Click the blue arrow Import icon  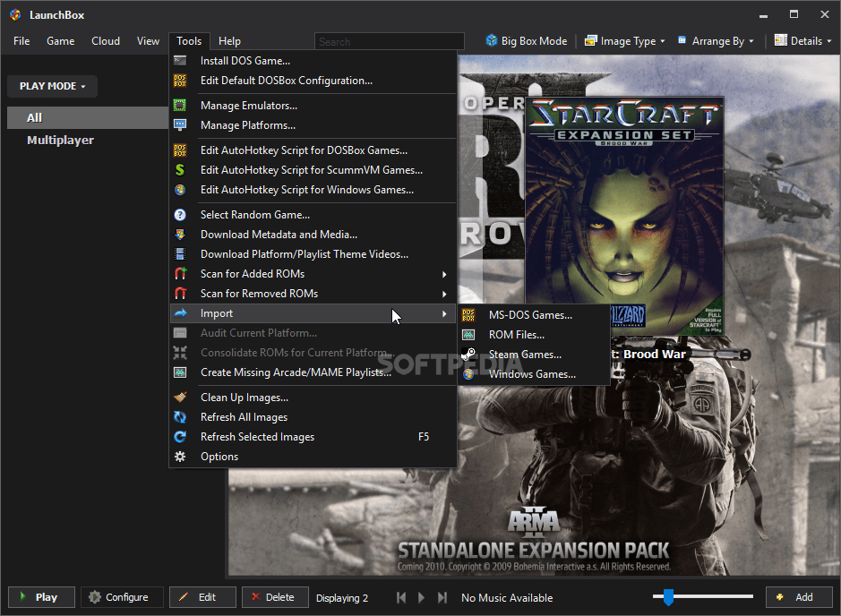coord(180,313)
